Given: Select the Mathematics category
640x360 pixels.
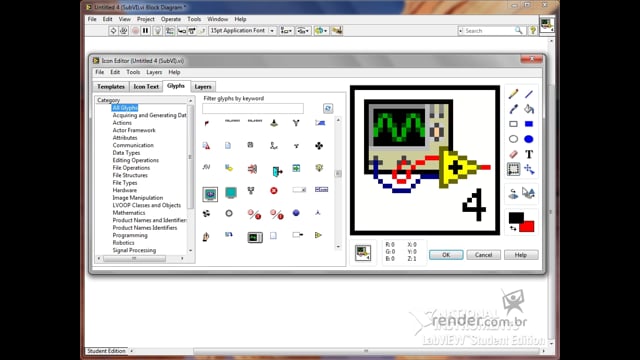Looking at the screenshot, I should point(129,213).
